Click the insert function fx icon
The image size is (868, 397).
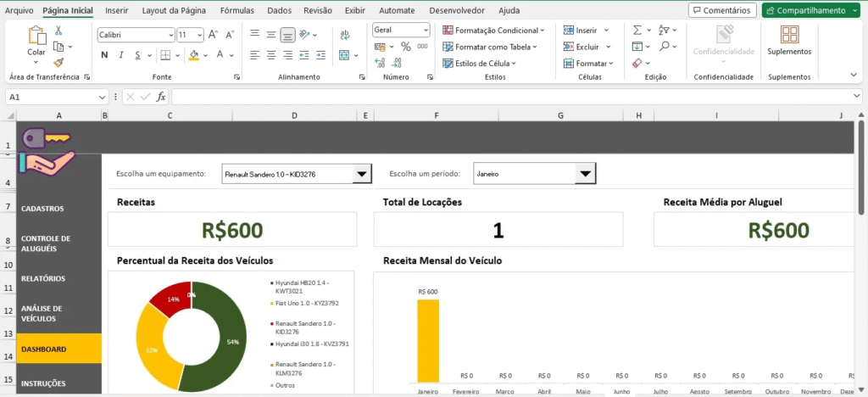coord(161,97)
